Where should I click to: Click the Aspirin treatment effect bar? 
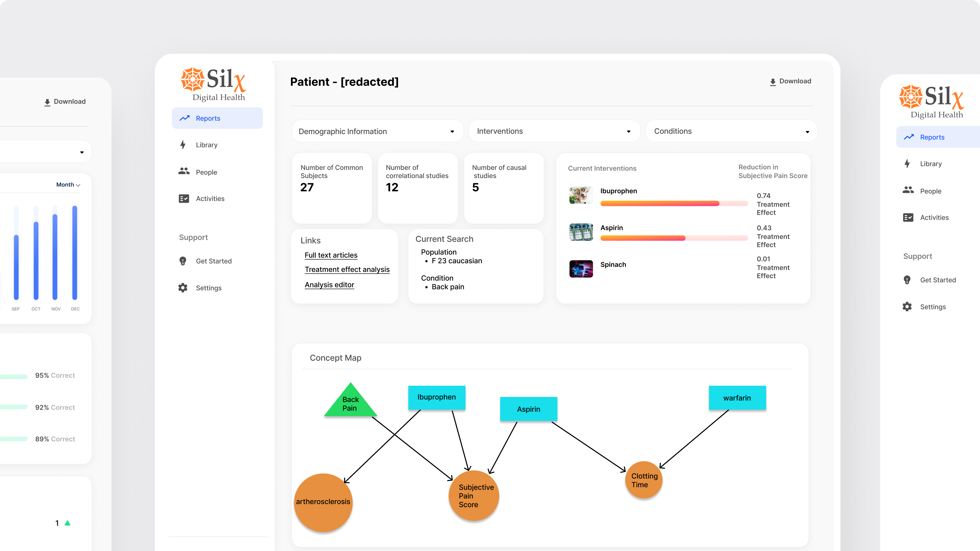(x=674, y=238)
